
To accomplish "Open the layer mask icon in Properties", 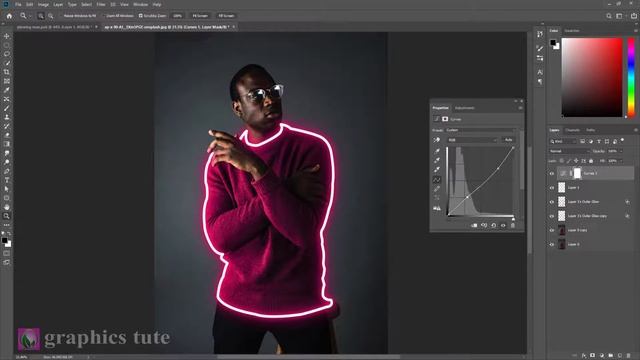I will tap(445, 119).
